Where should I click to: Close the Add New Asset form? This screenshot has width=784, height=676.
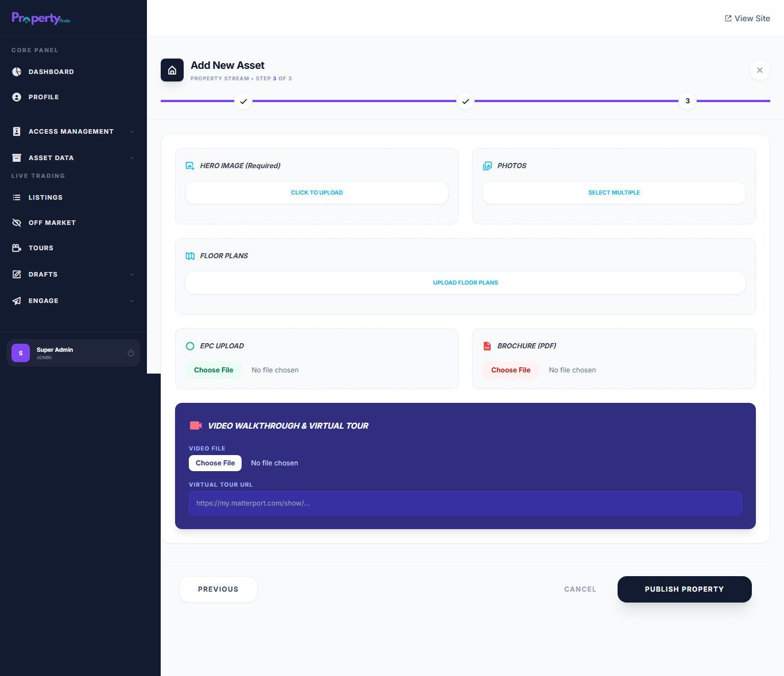click(759, 70)
